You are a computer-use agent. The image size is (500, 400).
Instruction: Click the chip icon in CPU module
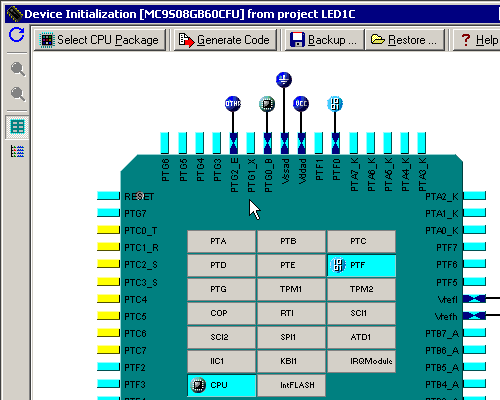(x=198, y=385)
